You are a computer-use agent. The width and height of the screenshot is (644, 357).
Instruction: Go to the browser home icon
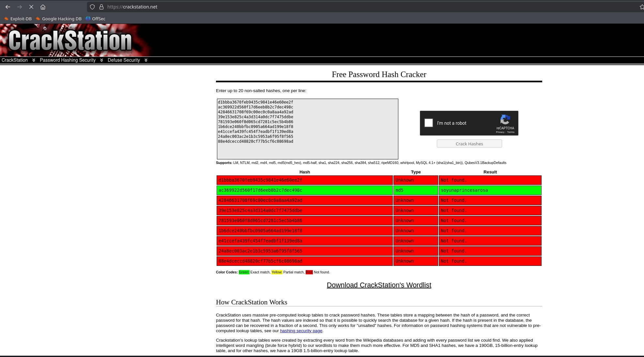click(43, 7)
